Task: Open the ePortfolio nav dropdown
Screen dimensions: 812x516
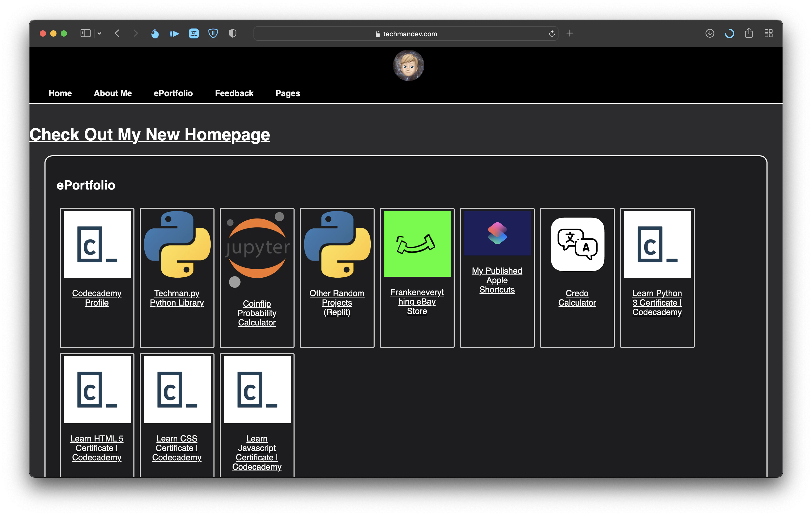Action: [x=173, y=93]
